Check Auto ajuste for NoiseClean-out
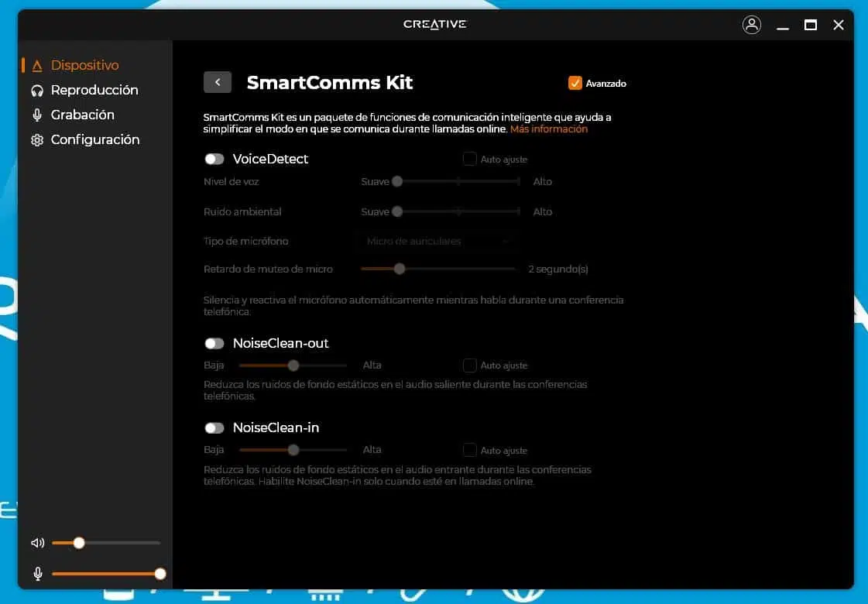This screenshot has height=604, width=868. pyautogui.click(x=469, y=365)
